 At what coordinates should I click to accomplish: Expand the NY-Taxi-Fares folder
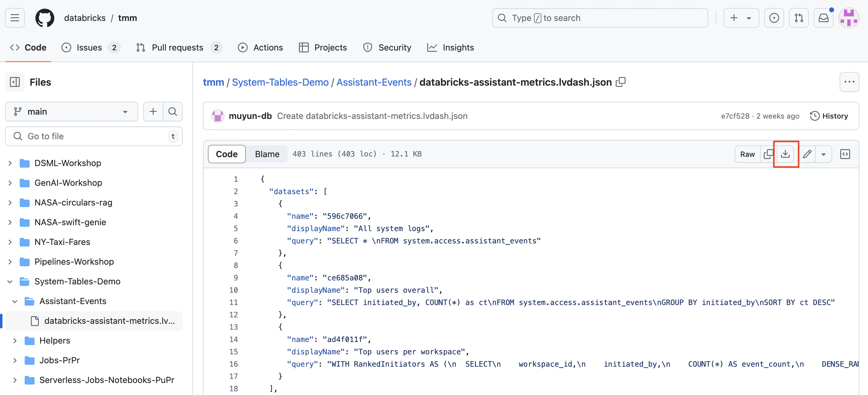[10, 242]
